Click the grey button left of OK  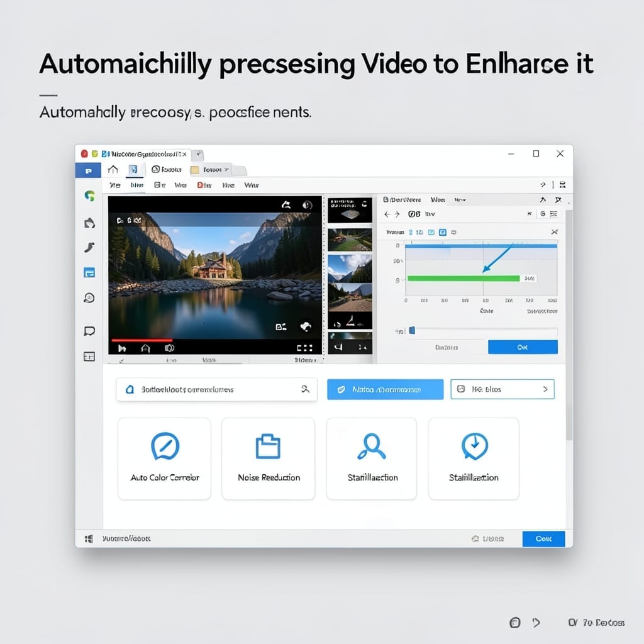447,347
